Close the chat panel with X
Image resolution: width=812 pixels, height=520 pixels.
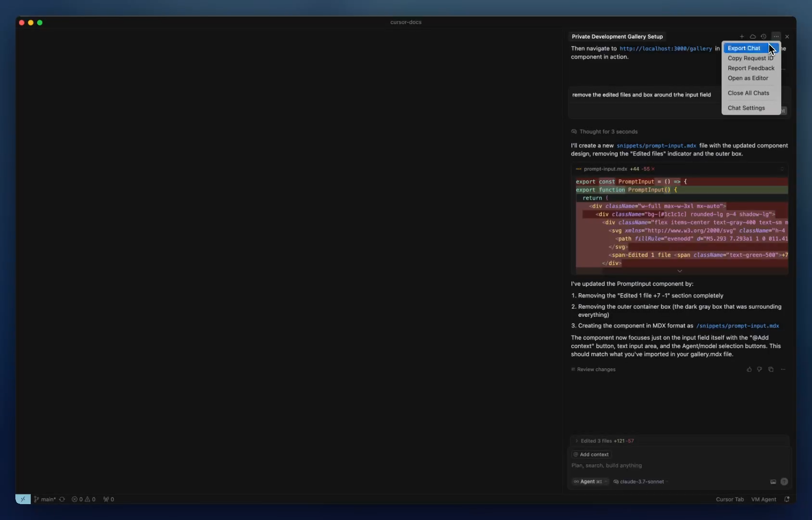pyautogui.click(x=787, y=37)
